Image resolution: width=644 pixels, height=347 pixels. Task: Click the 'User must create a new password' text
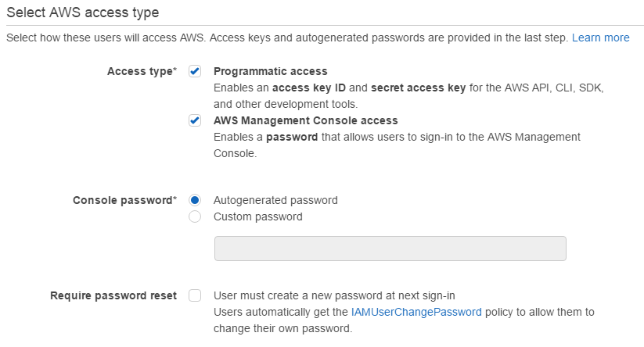point(334,295)
